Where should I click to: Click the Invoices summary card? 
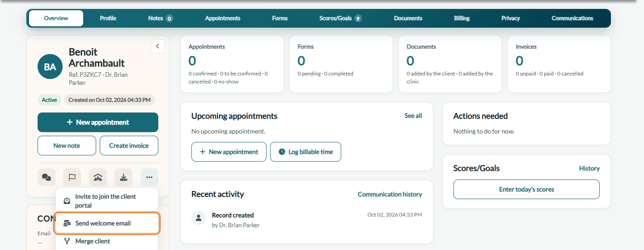(559, 64)
